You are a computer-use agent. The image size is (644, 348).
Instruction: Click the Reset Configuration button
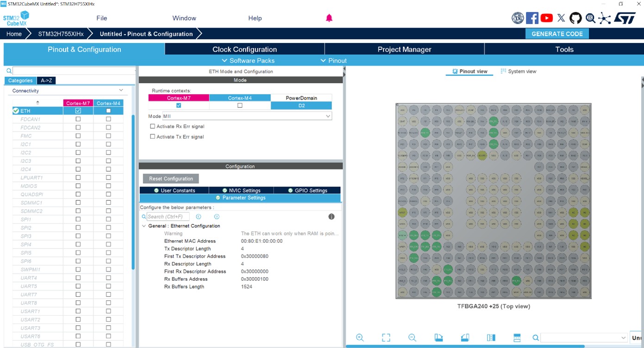(171, 179)
